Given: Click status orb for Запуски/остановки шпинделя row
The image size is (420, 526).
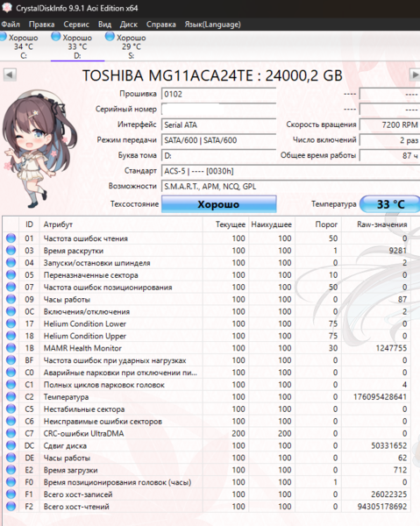Looking at the screenshot, I should tap(11, 263).
